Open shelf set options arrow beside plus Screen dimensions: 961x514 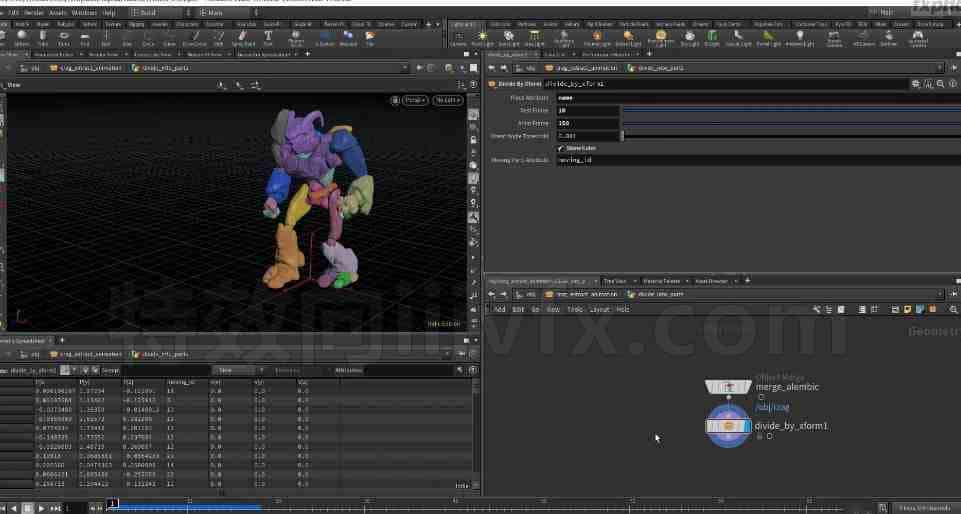pos(437,25)
